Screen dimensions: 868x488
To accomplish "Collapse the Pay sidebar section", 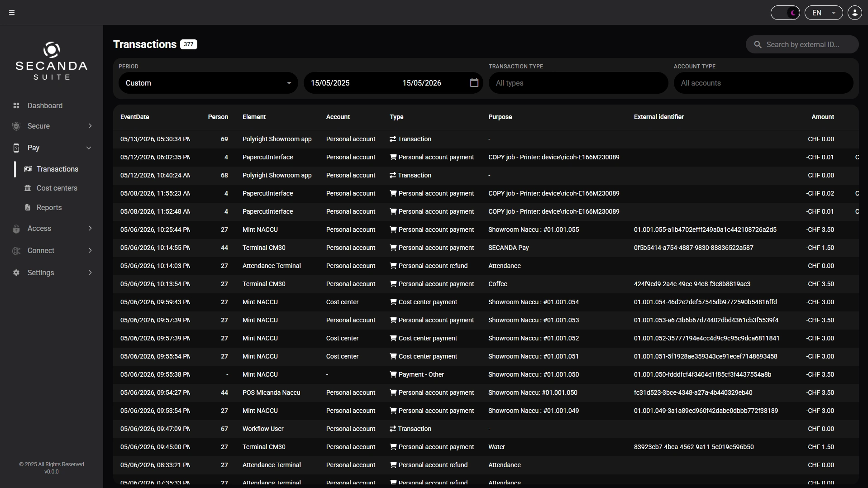I will point(52,148).
